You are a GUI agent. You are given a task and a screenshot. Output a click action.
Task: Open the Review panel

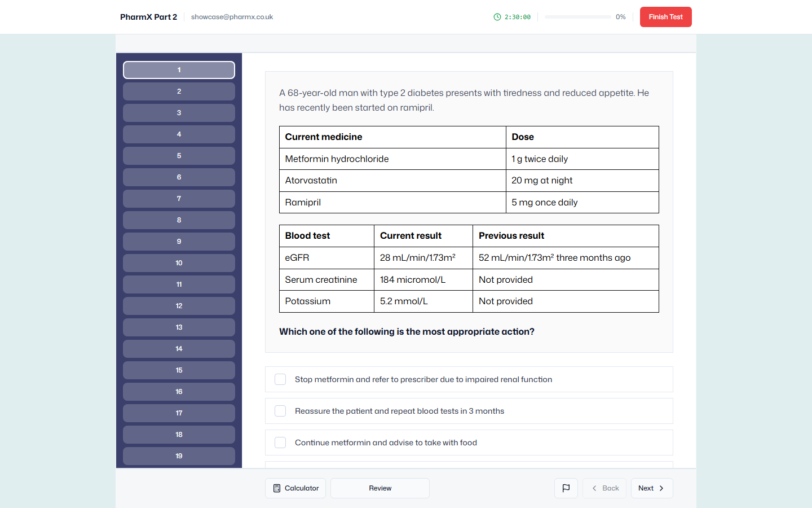(x=380, y=488)
